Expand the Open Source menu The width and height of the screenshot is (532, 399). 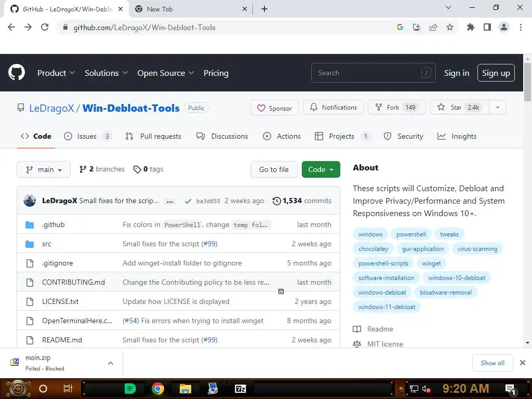(x=166, y=73)
